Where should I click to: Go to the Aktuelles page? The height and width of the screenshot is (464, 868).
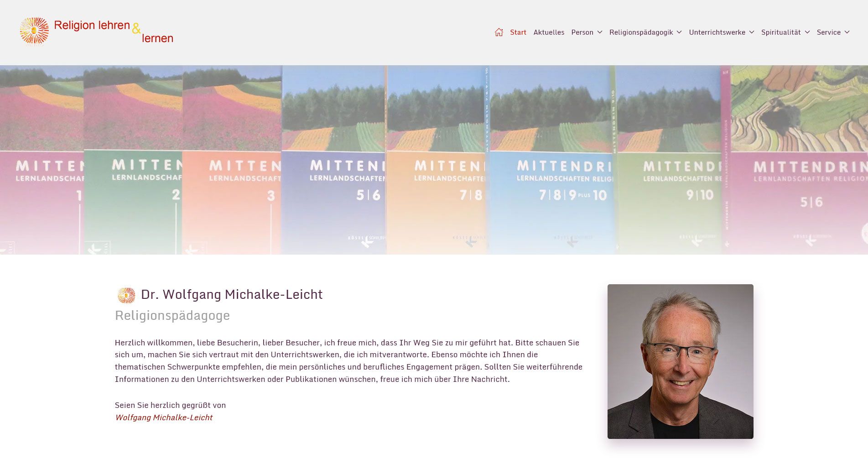(x=549, y=32)
